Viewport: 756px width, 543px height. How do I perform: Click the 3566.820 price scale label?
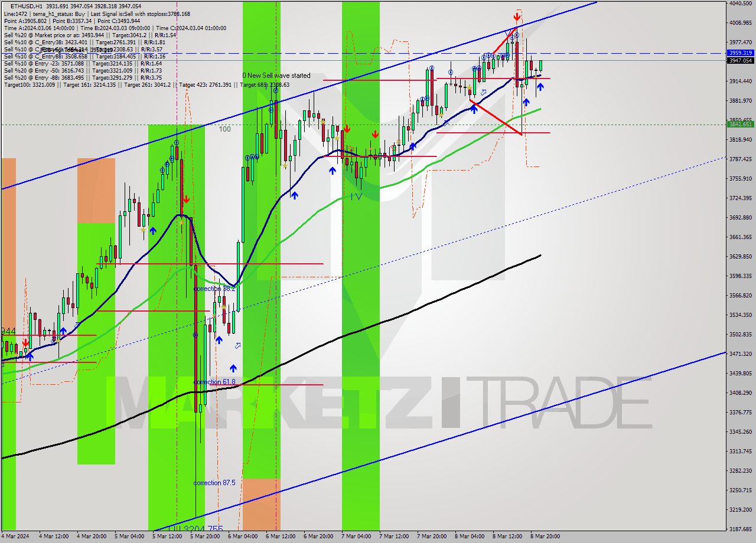point(741,295)
